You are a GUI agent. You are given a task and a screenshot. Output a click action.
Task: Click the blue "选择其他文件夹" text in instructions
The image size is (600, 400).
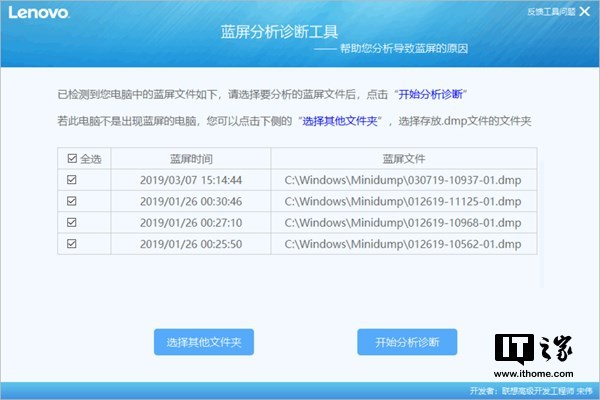point(339,122)
